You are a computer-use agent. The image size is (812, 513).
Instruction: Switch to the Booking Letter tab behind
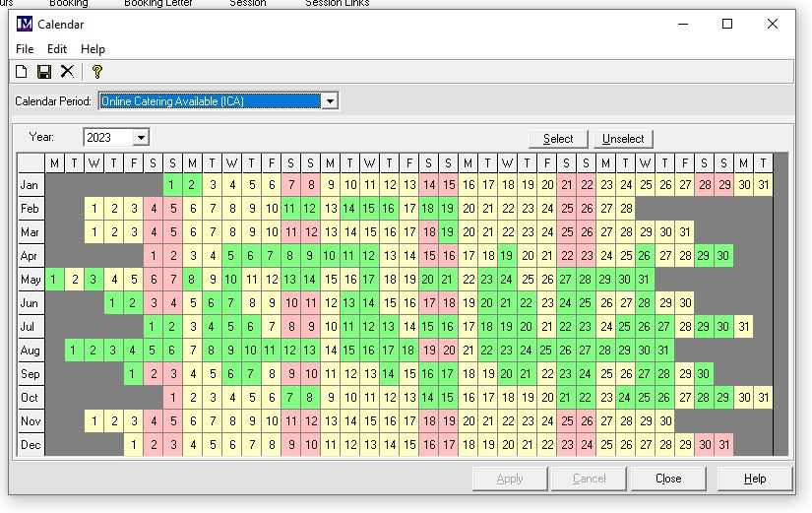coord(157,3)
